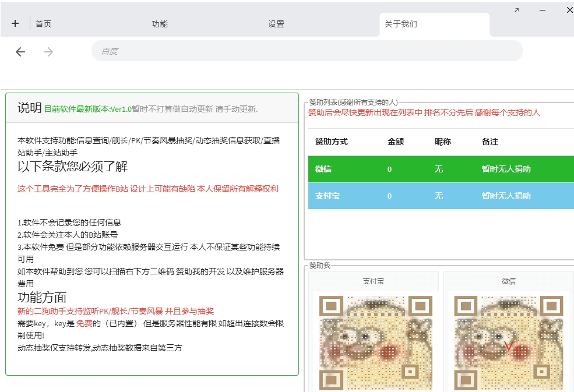Screen dimensions: 574x392
Task: Click the red notice 赞助后会尽快更新出现在列表中
Action: 365,113
